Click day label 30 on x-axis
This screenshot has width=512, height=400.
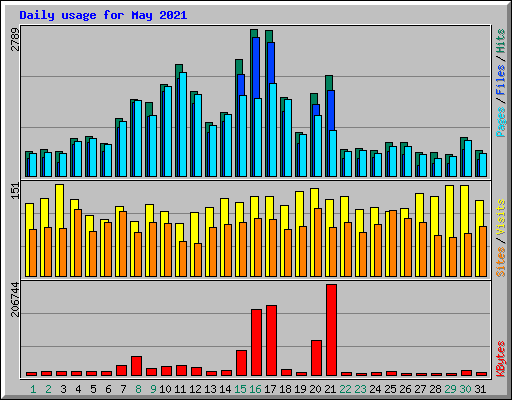[x=465, y=389]
